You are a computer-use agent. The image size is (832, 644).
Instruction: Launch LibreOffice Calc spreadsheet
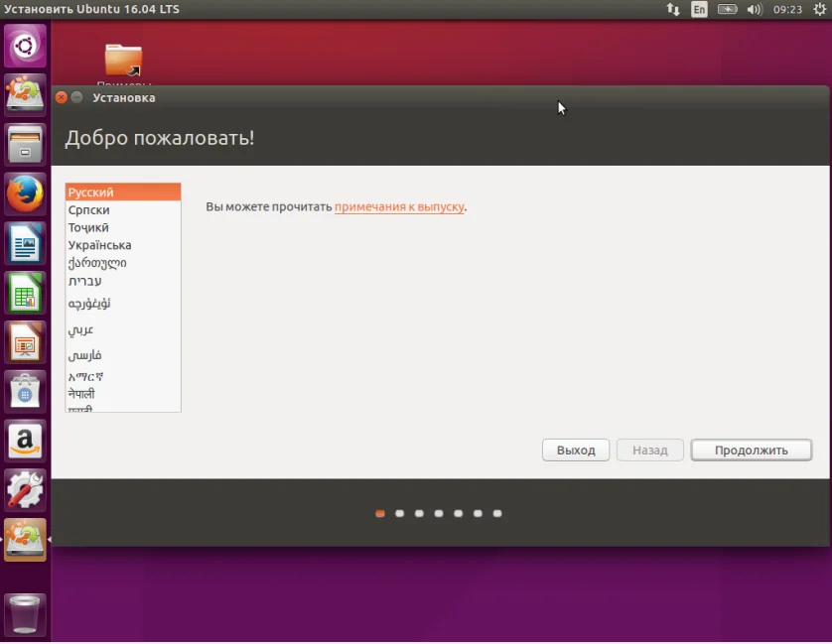coord(25,293)
